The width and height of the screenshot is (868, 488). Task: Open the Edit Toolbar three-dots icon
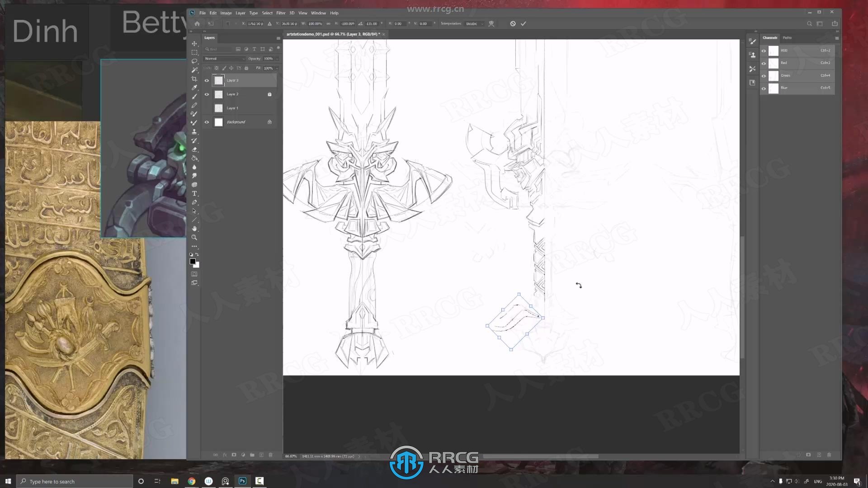point(194,246)
